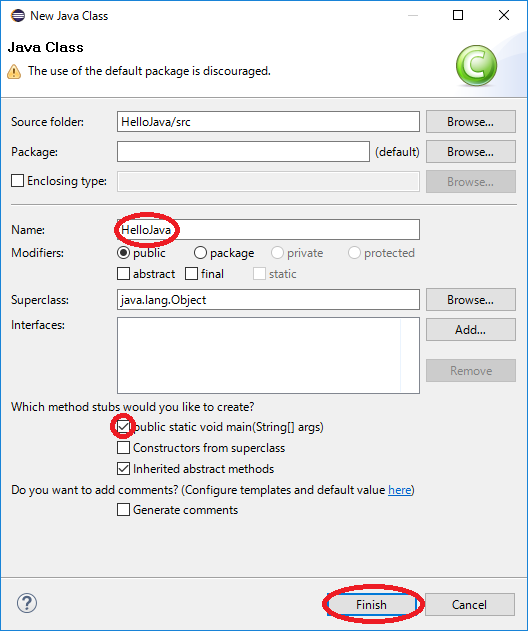Open the 'here' templates configuration link
The width and height of the screenshot is (528, 631).
[x=400, y=490]
